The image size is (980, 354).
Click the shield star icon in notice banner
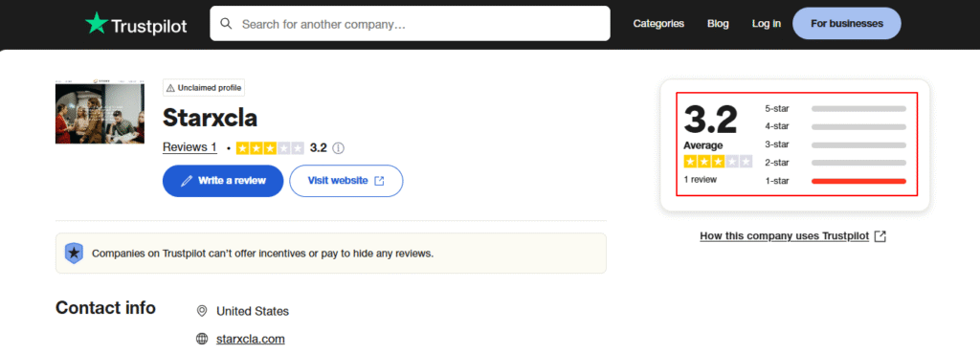click(75, 254)
